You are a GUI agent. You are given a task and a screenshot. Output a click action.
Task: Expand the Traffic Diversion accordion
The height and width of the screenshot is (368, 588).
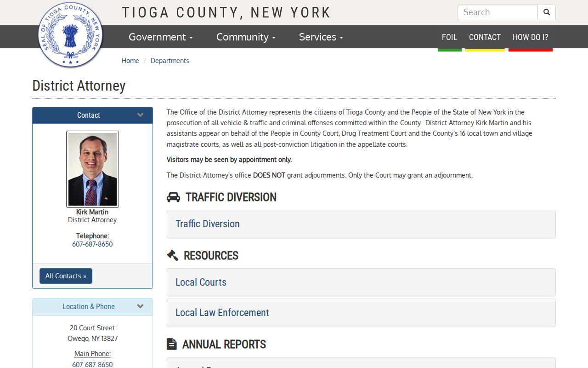coord(361,224)
